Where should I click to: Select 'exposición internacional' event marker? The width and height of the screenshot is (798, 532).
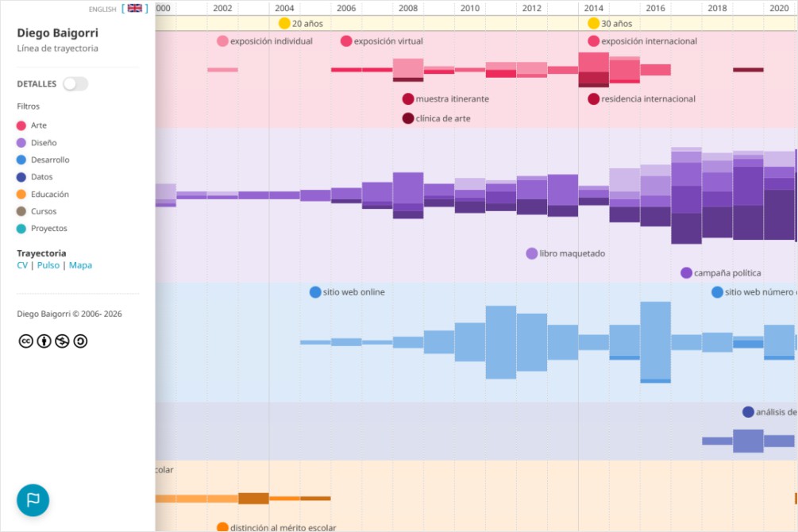pyautogui.click(x=593, y=41)
